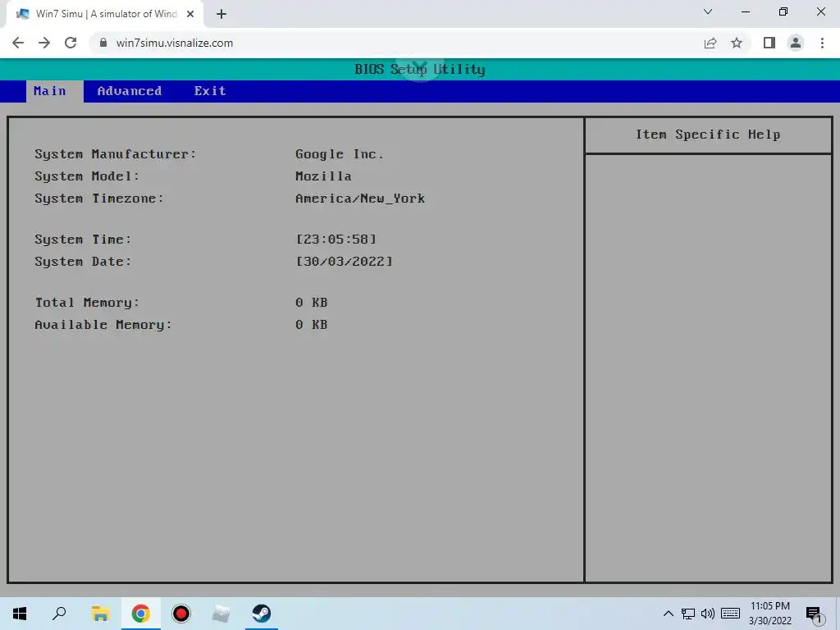Open a new browser tab
This screenshot has width=840, height=630.
(221, 14)
